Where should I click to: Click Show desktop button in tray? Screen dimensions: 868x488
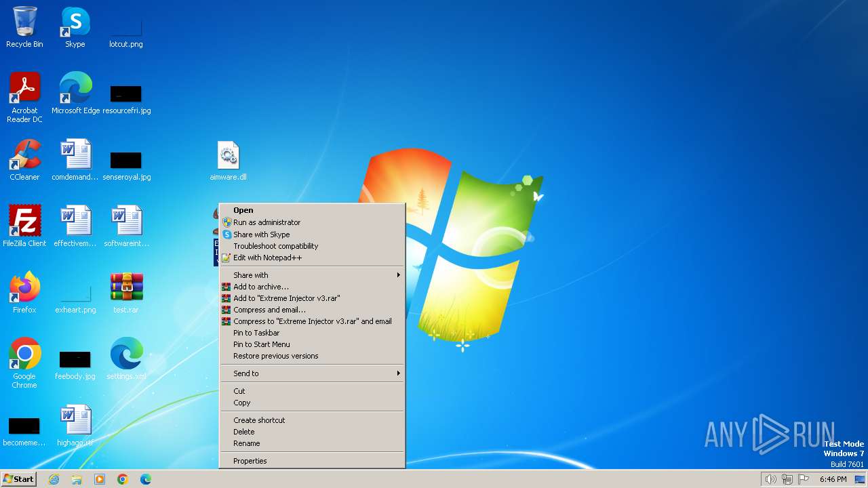click(x=860, y=479)
